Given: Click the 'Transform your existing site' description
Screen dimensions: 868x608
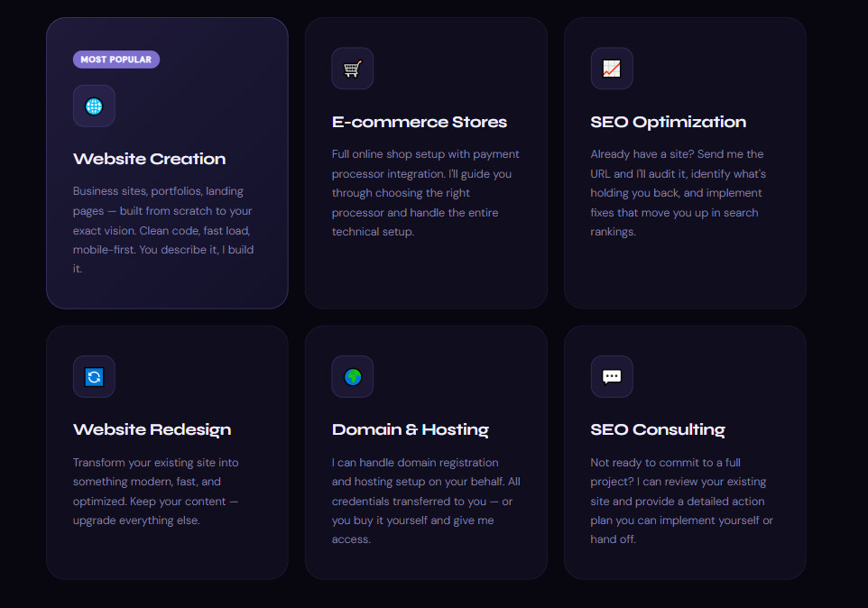Looking at the screenshot, I should (x=156, y=491).
